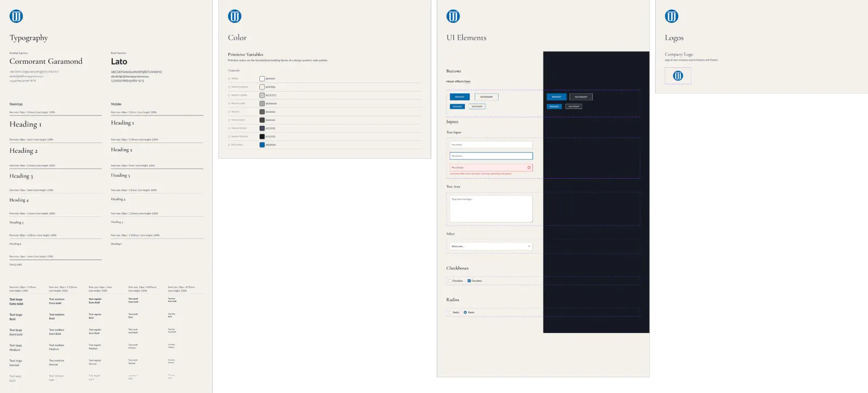
Task: Click the red error Placeholder input
Action: click(x=491, y=167)
